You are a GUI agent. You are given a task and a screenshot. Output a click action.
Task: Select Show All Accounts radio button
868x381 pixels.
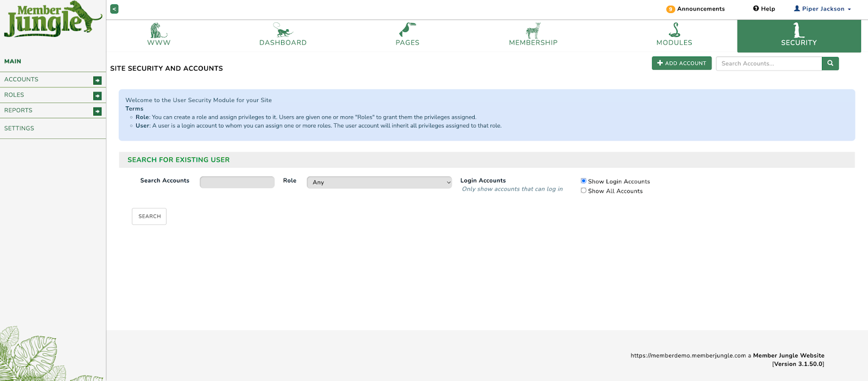[x=584, y=190]
